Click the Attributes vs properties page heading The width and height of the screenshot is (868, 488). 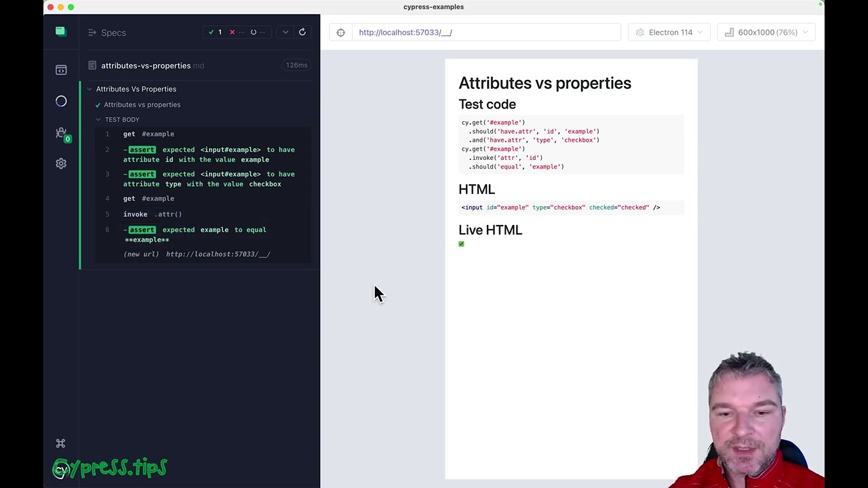[x=545, y=83]
